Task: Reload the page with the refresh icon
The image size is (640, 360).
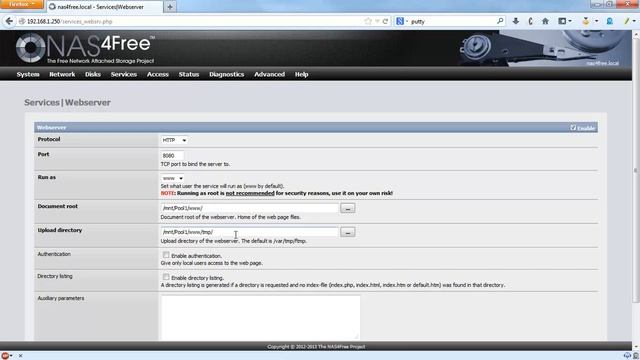Action: 385,21
